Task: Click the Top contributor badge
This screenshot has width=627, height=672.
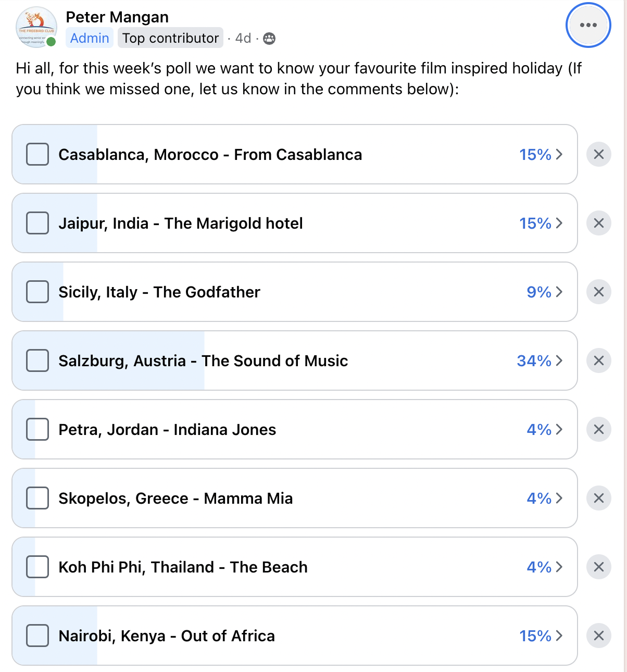Action: [x=170, y=38]
